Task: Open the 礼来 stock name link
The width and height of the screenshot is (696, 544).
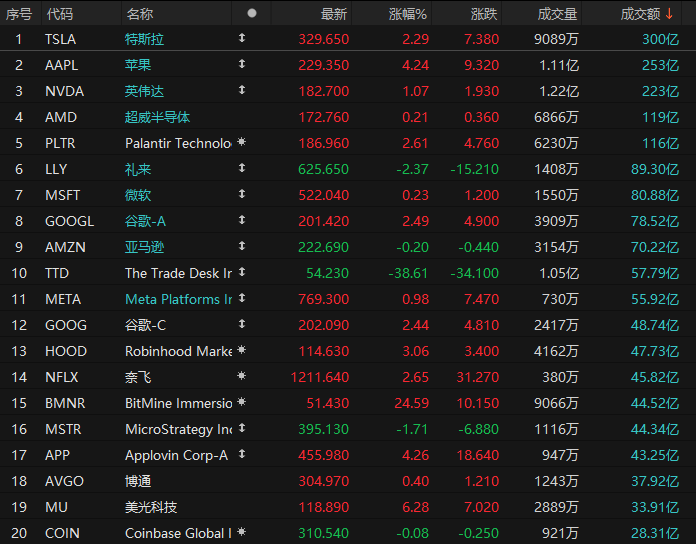Action: pyautogui.click(x=138, y=169)
